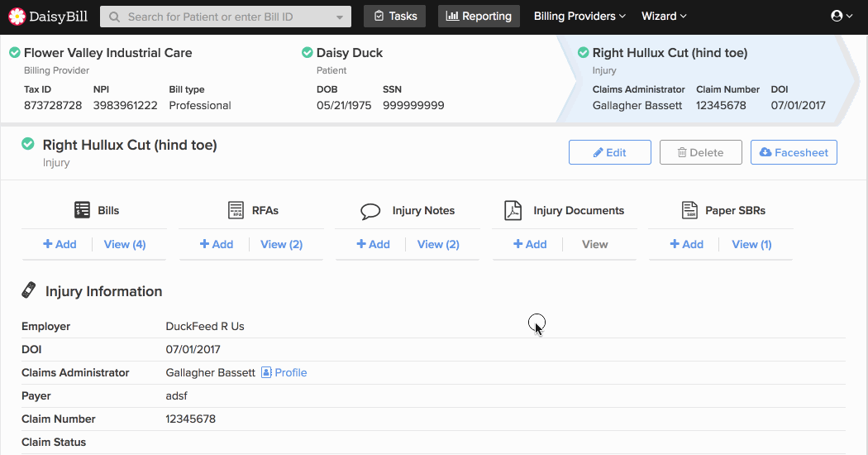This screenshot has width=868, height=455.
Task: Click green check beside Right Hullux Cut in breadcrumb
Action: [583, 53]
